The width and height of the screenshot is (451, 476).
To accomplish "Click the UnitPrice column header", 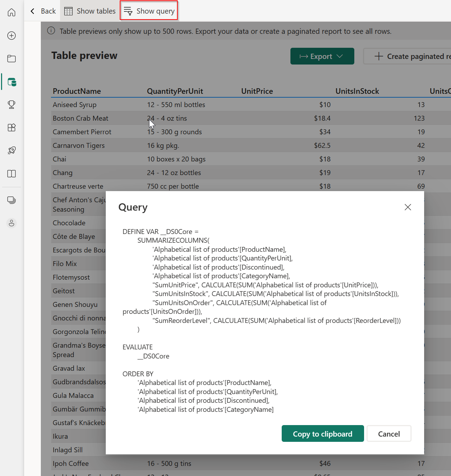I will (x=257, y=91).
